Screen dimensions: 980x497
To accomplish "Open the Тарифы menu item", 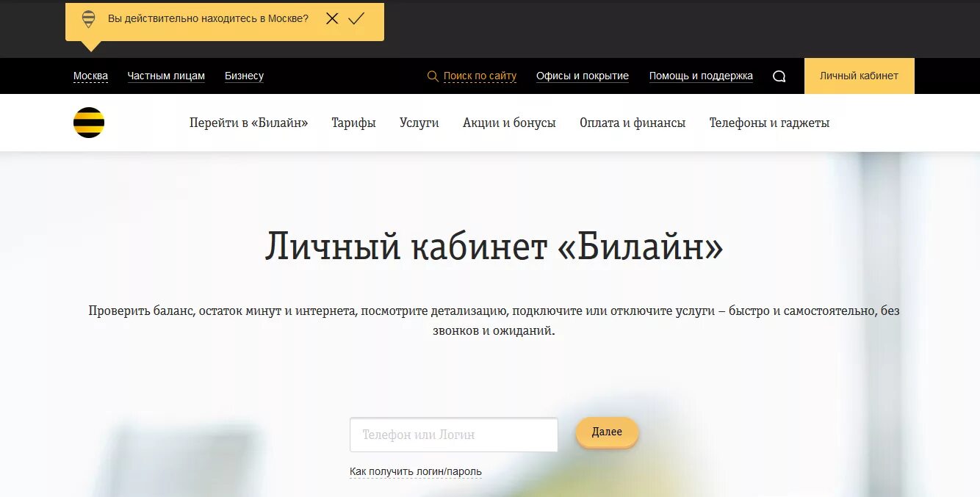I will [353, 123].
